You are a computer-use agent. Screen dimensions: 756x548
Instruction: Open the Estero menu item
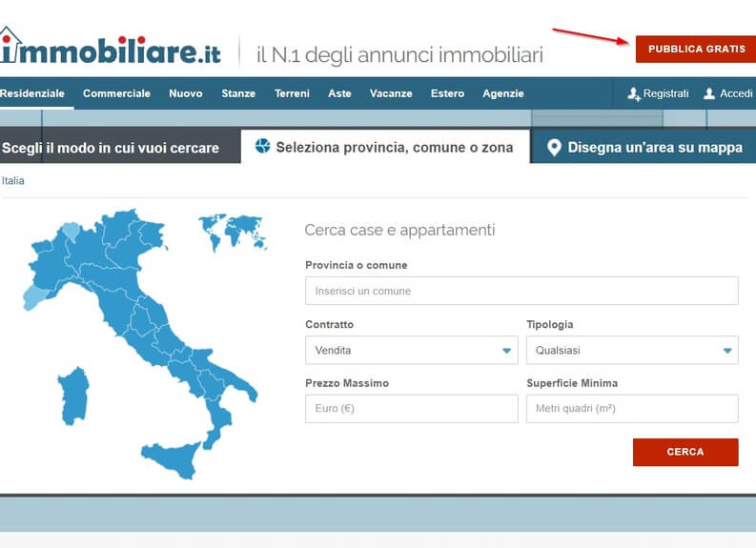pyautogui.click(x=447, y=93)
